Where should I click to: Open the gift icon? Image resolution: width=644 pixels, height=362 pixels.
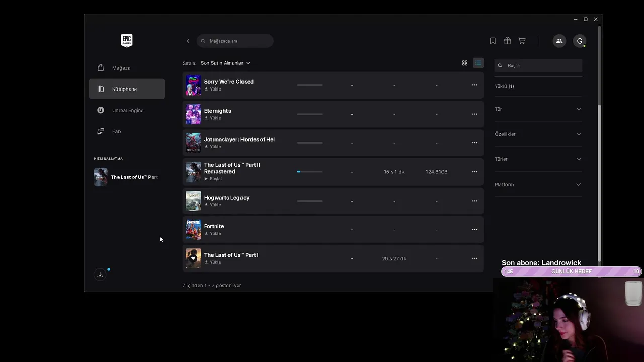(x=507, y=41)
